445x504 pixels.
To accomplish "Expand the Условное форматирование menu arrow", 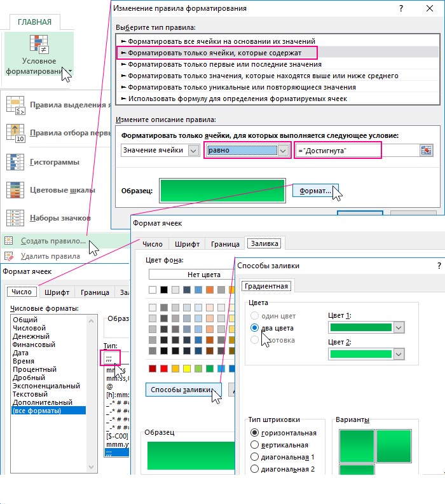I will coord(71,71).
